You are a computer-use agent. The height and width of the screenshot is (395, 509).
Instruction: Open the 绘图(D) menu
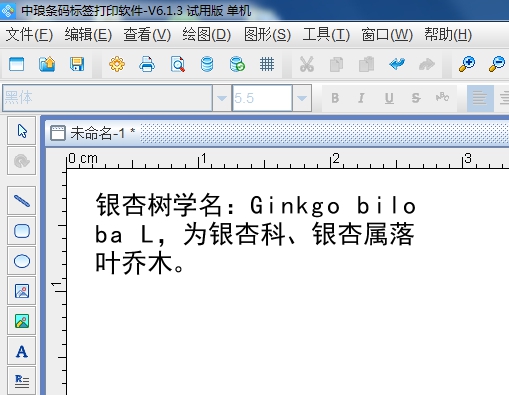pos(207,35)
